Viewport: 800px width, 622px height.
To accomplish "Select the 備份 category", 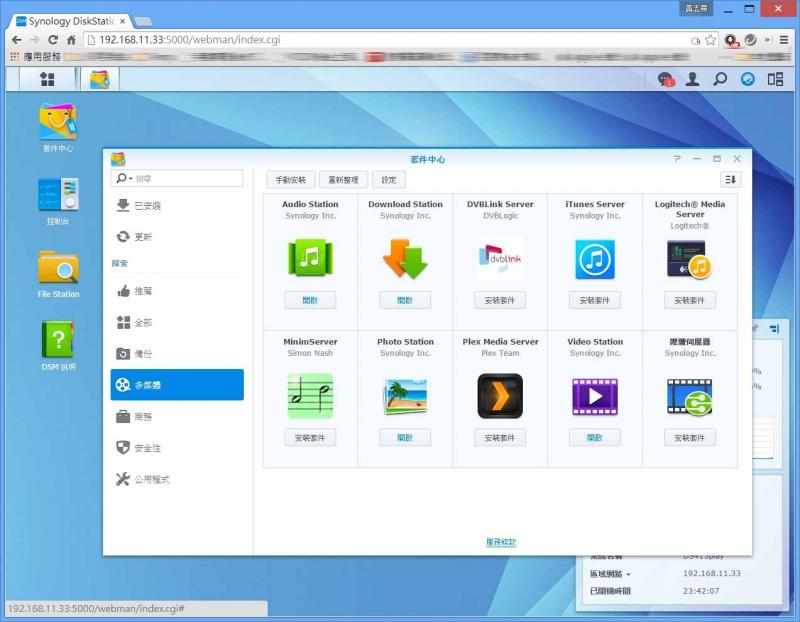I will [x=177, y=354].
